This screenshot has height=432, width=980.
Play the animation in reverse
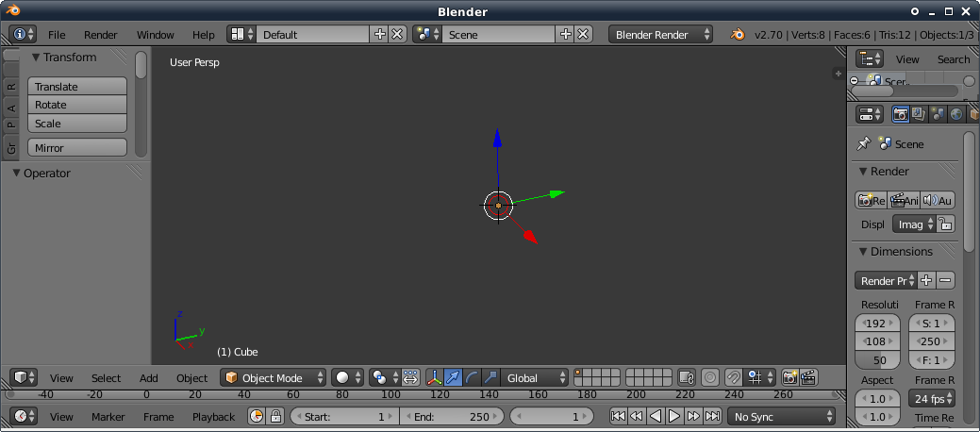click(x=655, y=416)
